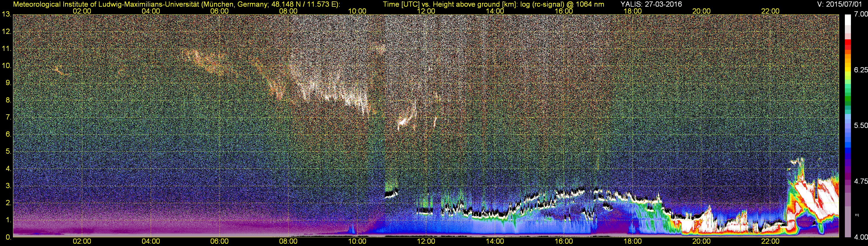Click the Meteorological Institute title text

click(176, 4)
